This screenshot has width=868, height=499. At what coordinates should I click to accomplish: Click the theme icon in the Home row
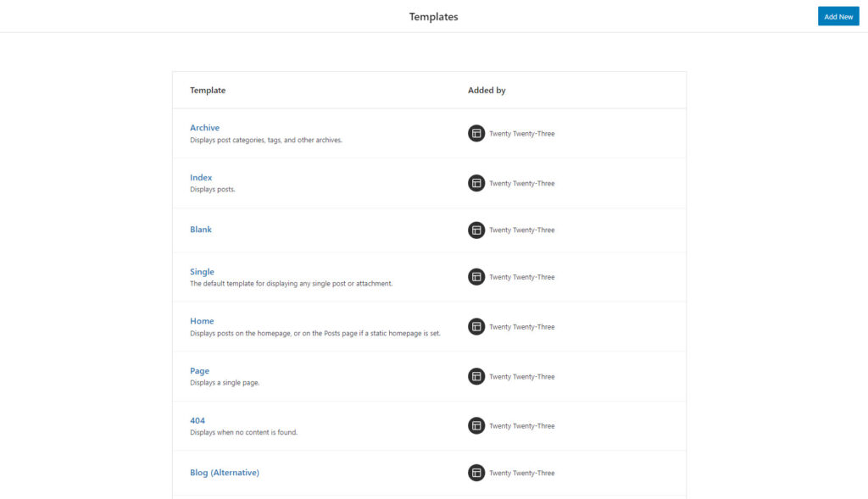(476, 326)
